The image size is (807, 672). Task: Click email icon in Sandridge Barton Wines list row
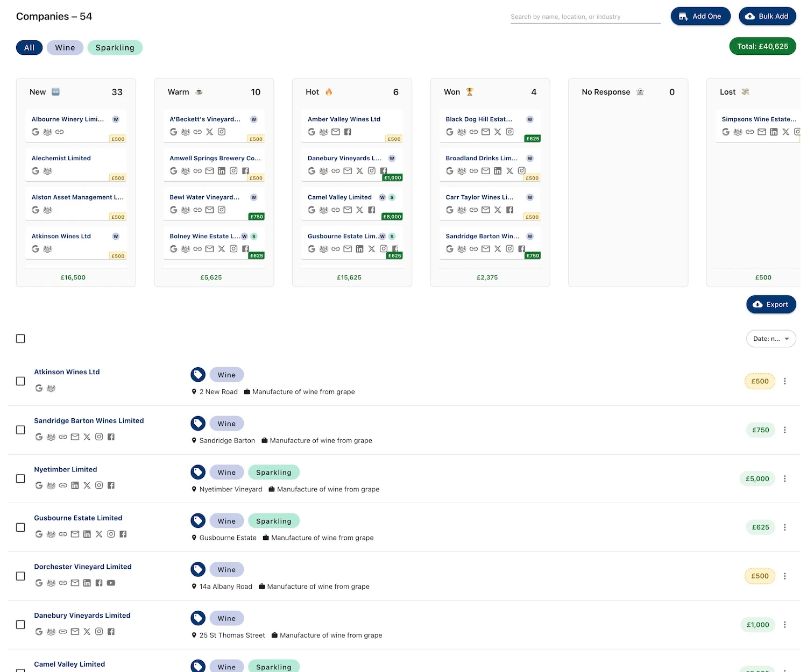75,437
